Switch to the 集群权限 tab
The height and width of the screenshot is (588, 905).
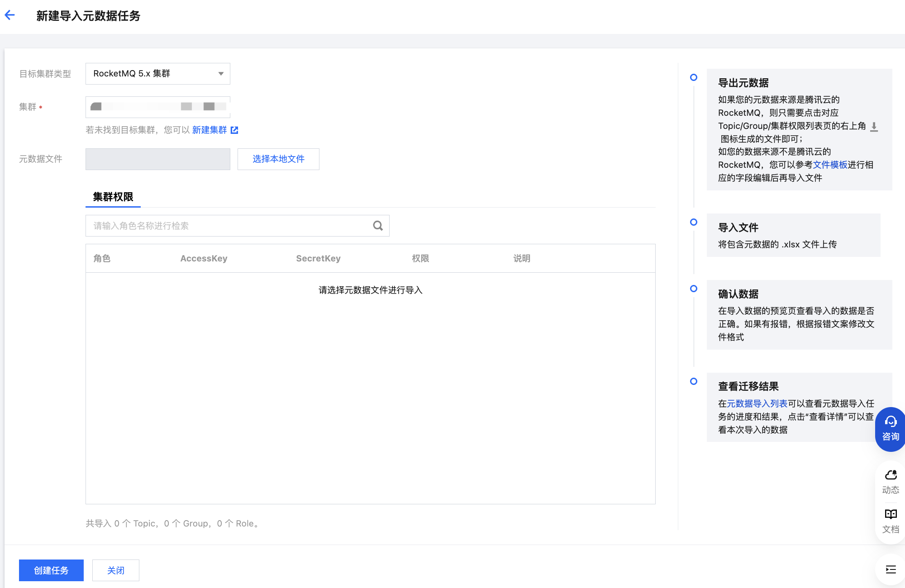(113, 197)
